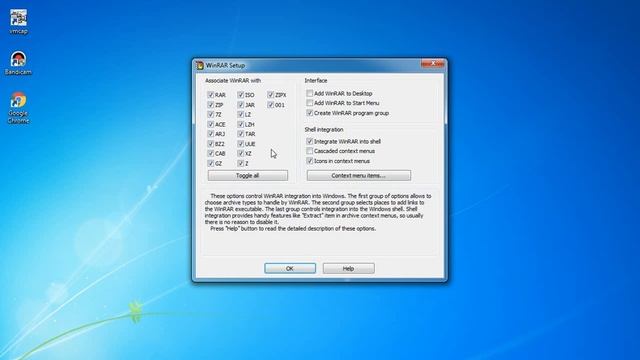Uncheck Icons in context menus
Viewport: 640px width, 360px height.
click(x=309, y=161)
